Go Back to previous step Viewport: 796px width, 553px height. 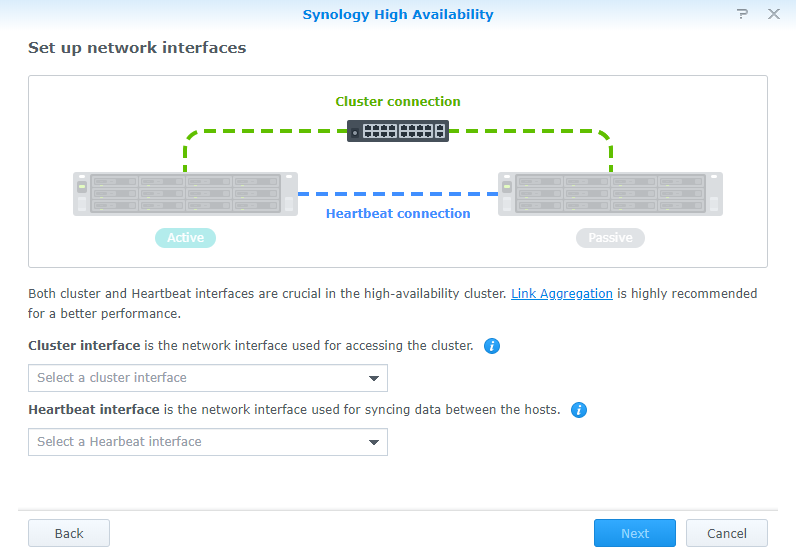69,533
